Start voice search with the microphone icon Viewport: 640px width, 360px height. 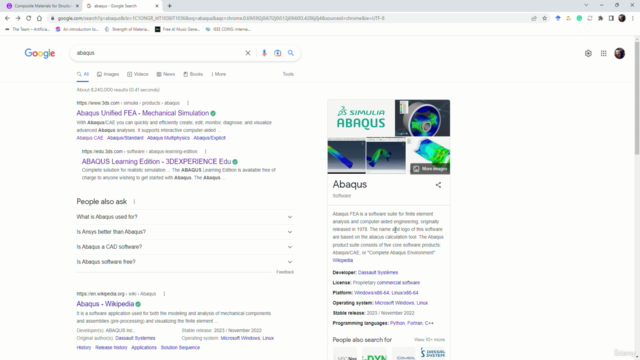pos(264,53)
